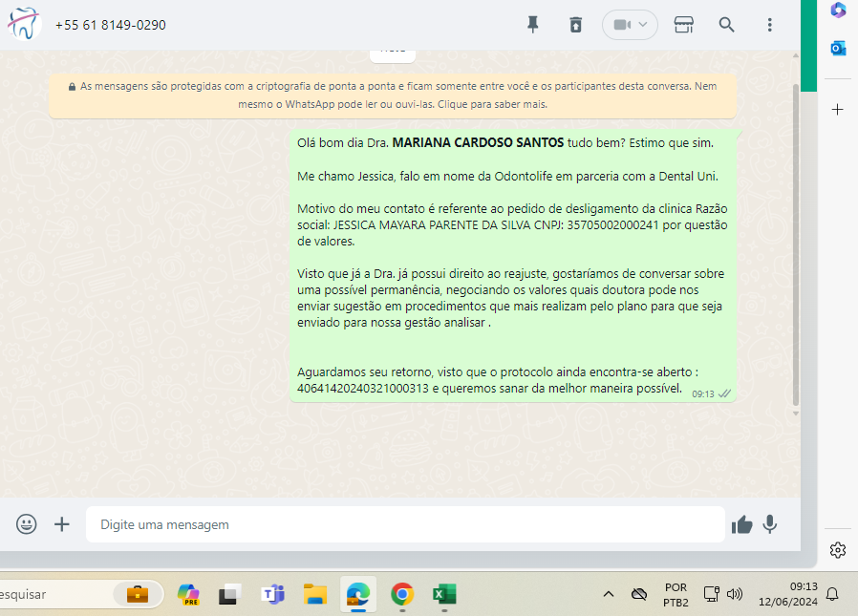Viewport: 858px width, 616px height.
Task: Send a thumbs up reaction
Action: click(742, 524)
